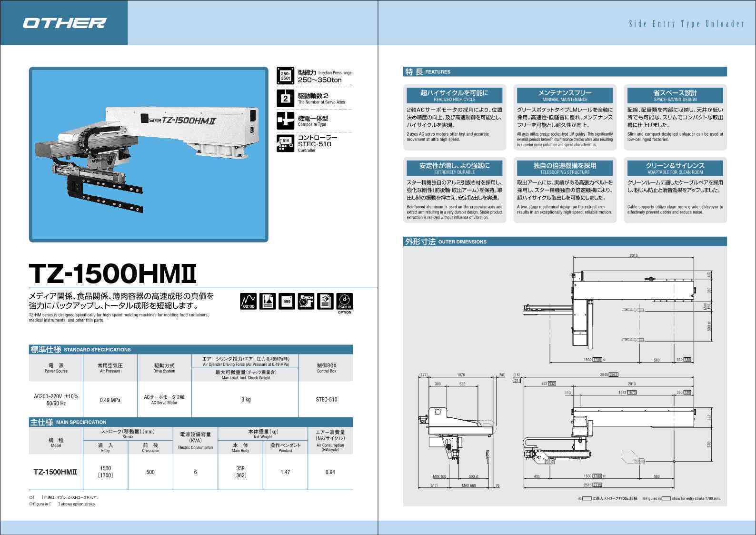Click the 'STEC-510' controller name beside icon

[314, 144]
